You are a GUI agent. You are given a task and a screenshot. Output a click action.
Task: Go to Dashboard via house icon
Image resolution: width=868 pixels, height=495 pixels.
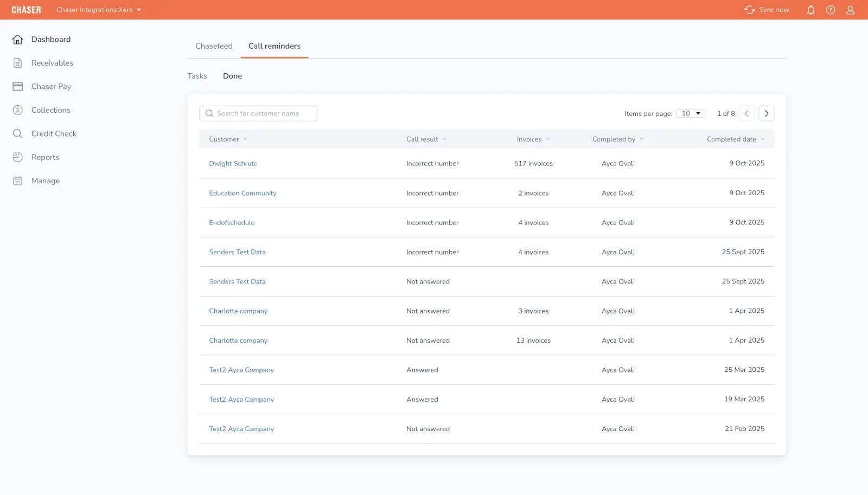(18, 40)
